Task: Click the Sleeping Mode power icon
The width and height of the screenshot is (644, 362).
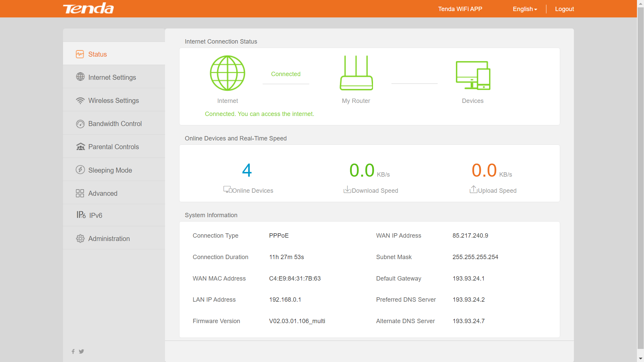Action: coord(80,170)
